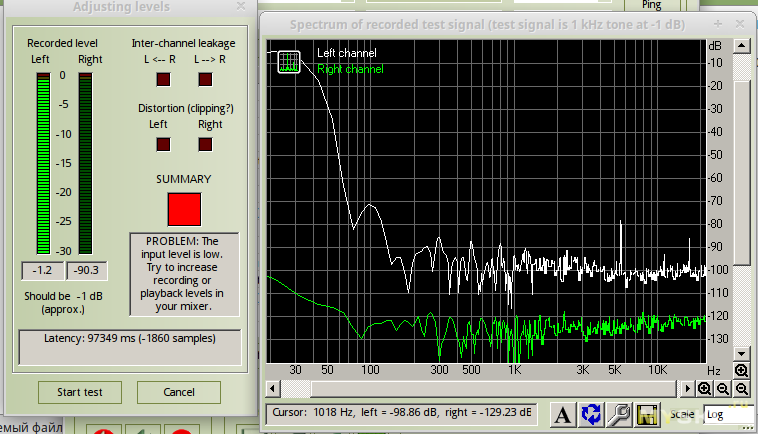The height and width of the screenshot is (434, 758).
Task: Click the left level value field -1.2
Action: (43, 270)
